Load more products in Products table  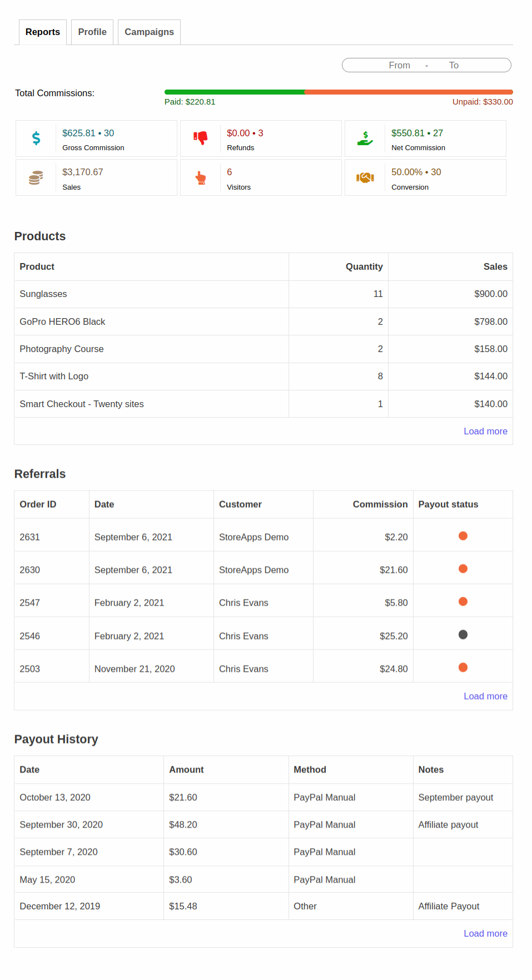485,431
